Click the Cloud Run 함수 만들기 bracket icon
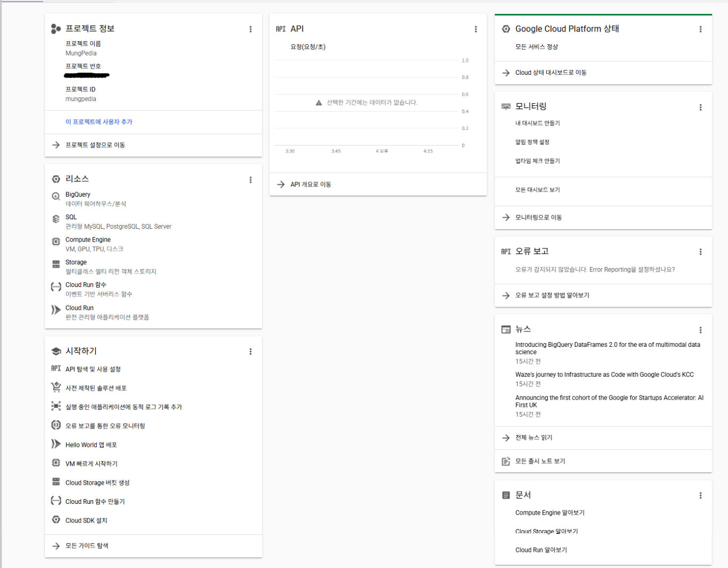 click(56, 501)
